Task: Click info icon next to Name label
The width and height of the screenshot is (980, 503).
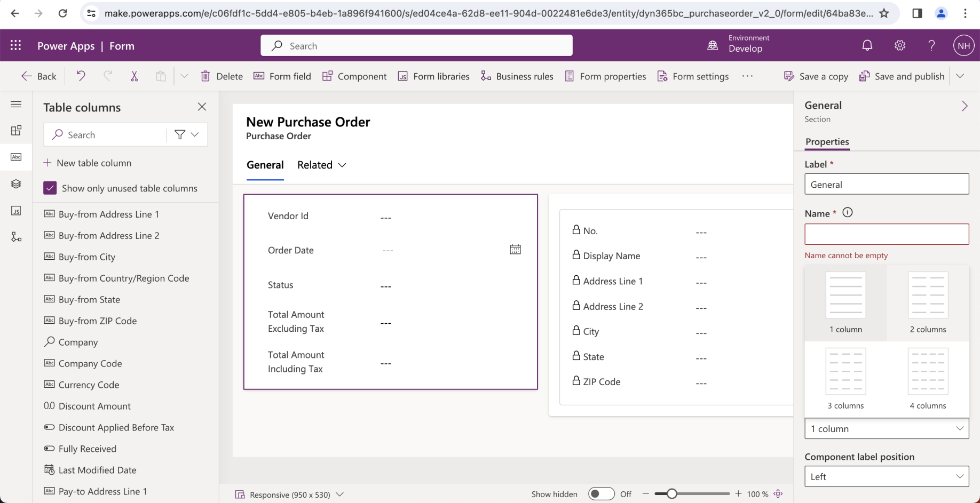Action: click(x=847, y=213)
